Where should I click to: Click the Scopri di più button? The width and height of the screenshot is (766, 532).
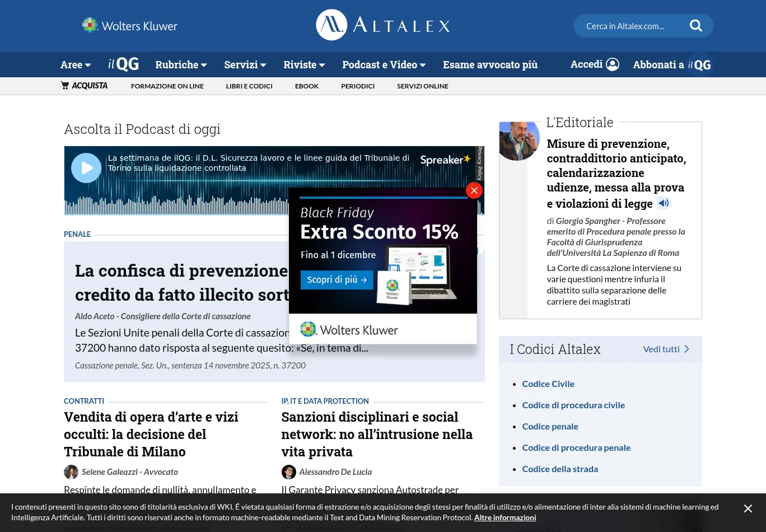(x=337, y=280)
